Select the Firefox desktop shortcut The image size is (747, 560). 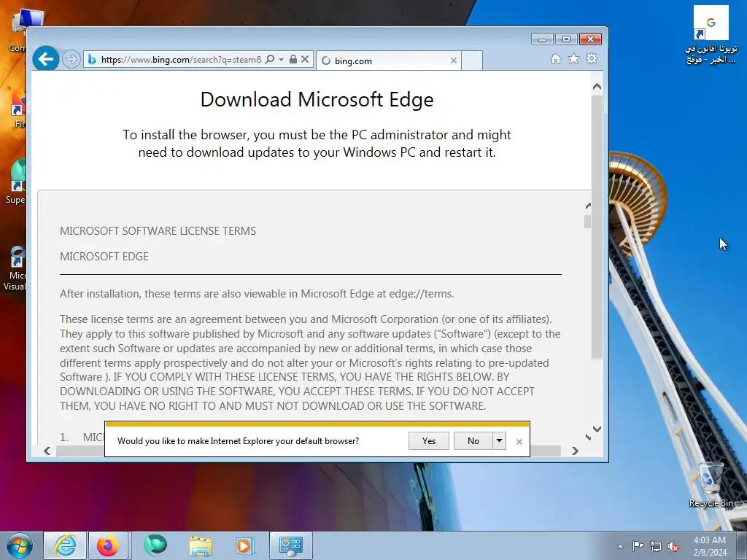[x=18, y=108]
